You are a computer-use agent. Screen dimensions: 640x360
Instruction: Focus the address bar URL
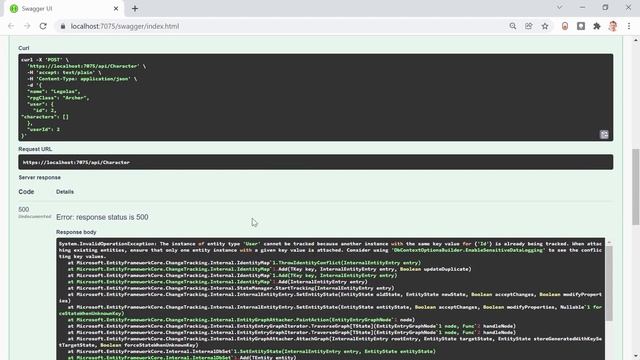point(125,26)
